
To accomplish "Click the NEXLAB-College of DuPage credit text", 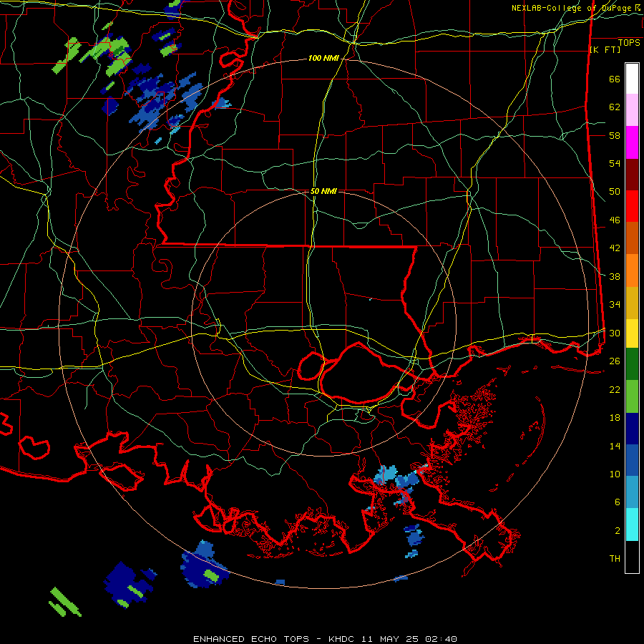I will point(576,8).
